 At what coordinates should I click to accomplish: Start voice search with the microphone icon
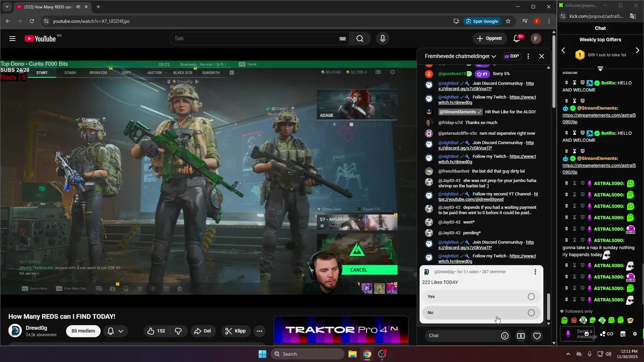pos(383,39)
